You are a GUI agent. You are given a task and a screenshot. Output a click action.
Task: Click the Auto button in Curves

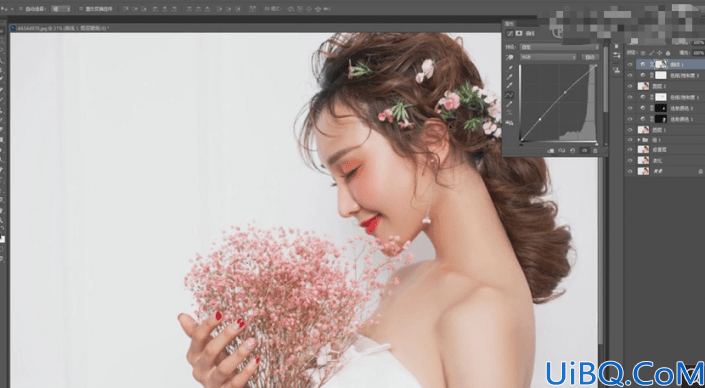click(x=590, y=57)
